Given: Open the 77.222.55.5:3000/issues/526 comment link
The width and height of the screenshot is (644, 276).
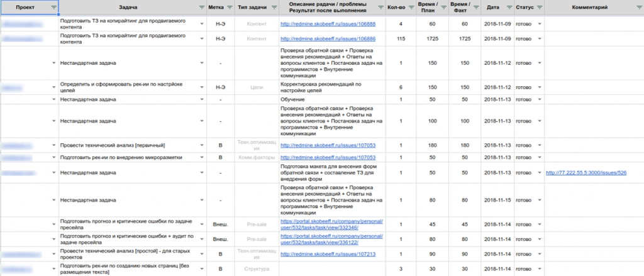Looking at the screenshot, I should (586, 173).
